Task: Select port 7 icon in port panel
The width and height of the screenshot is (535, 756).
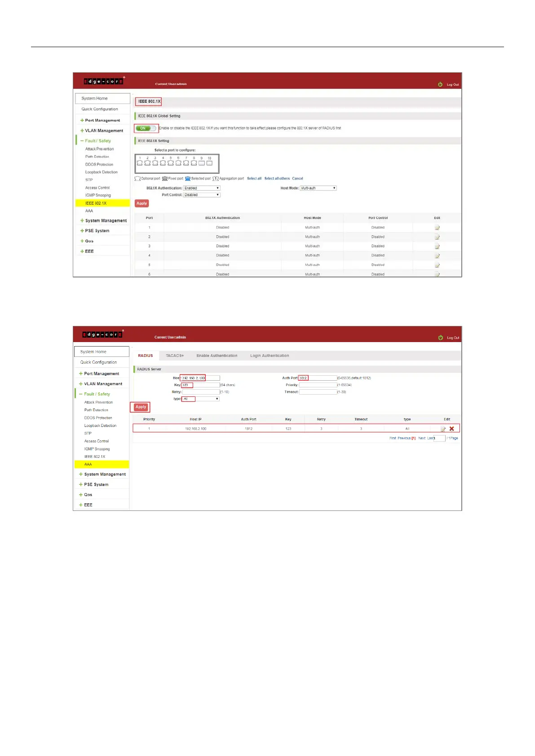Action: click(x=186, y=163)
